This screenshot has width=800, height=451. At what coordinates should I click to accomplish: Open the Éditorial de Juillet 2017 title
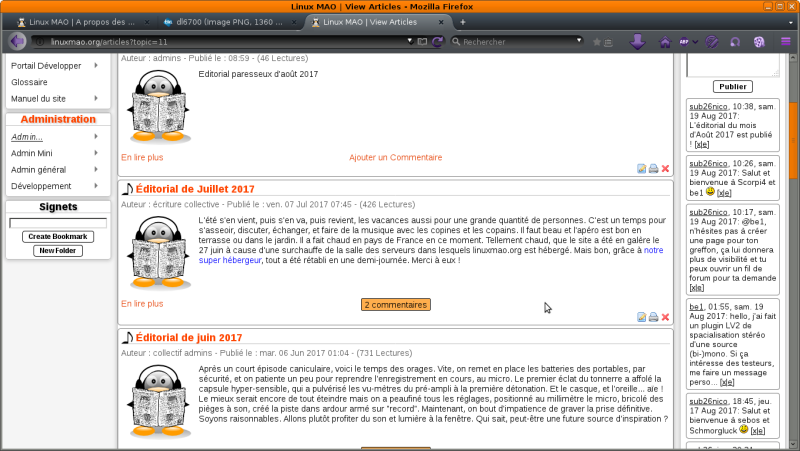(x=195, y=189)
